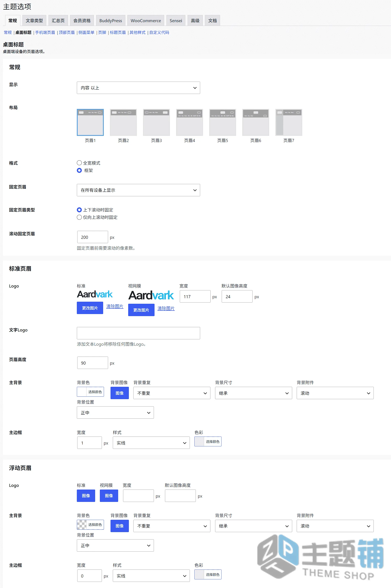The width and height of the screenshot is (391, 588).
Task: Click 背景图像 图像 button in 标准页眉
Action: coord(120,393)
